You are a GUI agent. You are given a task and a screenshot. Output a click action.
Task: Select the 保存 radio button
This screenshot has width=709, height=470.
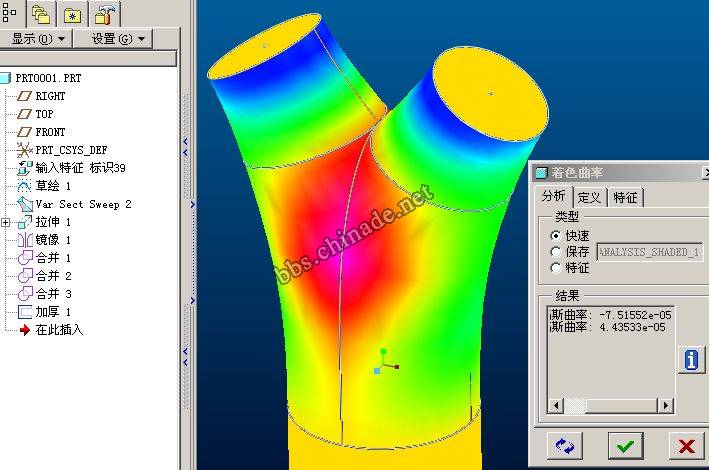click(556, 252)
